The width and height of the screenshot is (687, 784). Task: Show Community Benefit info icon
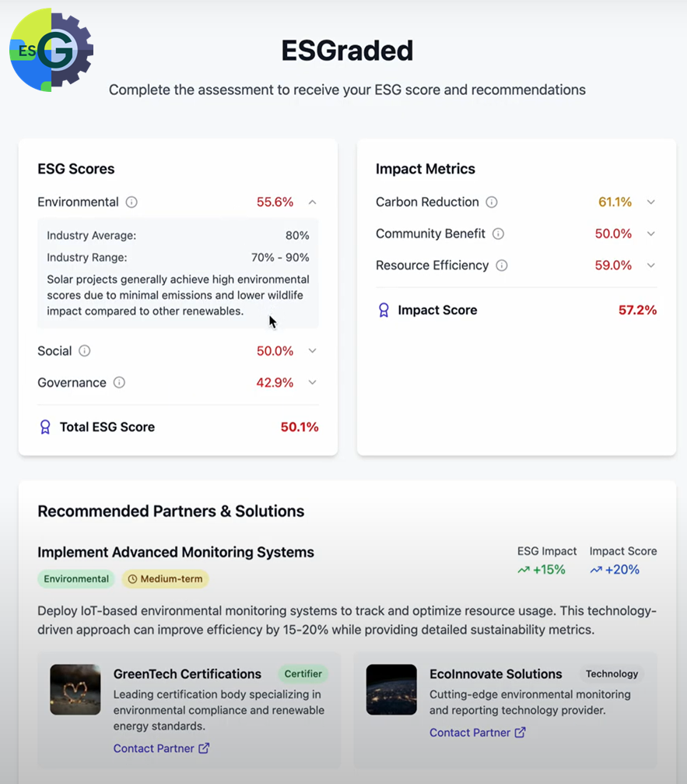tap(498, 234)
